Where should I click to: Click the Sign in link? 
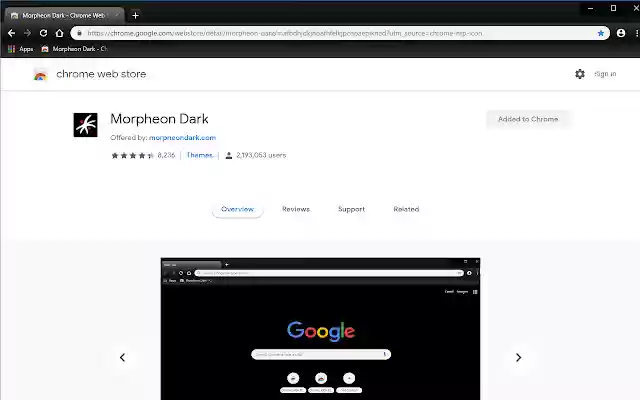click(605, 74)
